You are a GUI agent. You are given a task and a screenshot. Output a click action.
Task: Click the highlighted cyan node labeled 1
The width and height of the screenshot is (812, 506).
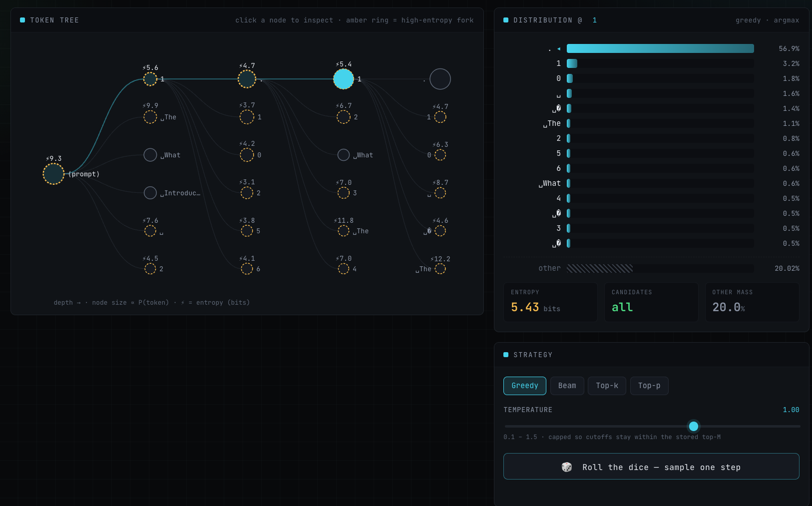[x=344, y=79]
